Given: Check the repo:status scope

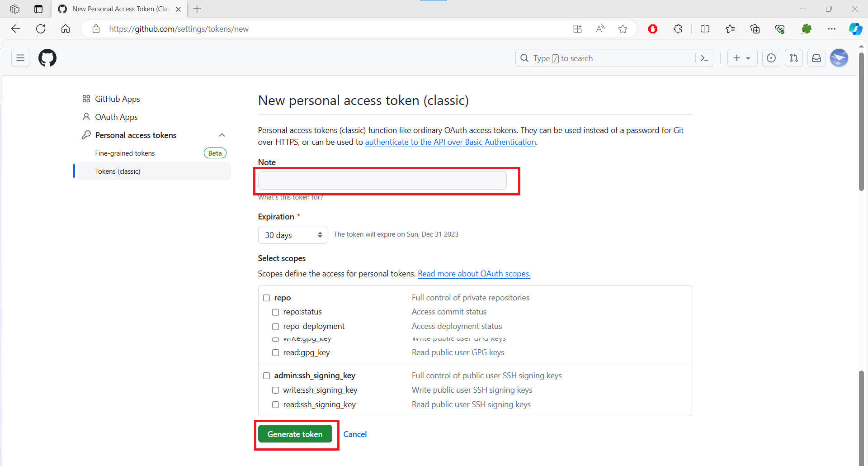Looking at the screenshot, I should coord(275,312).
